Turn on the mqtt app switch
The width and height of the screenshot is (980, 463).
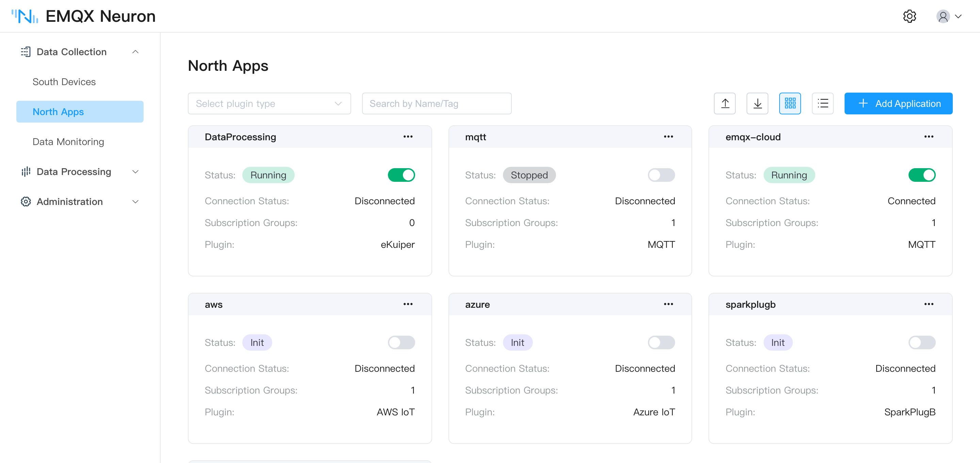(661, 175)
